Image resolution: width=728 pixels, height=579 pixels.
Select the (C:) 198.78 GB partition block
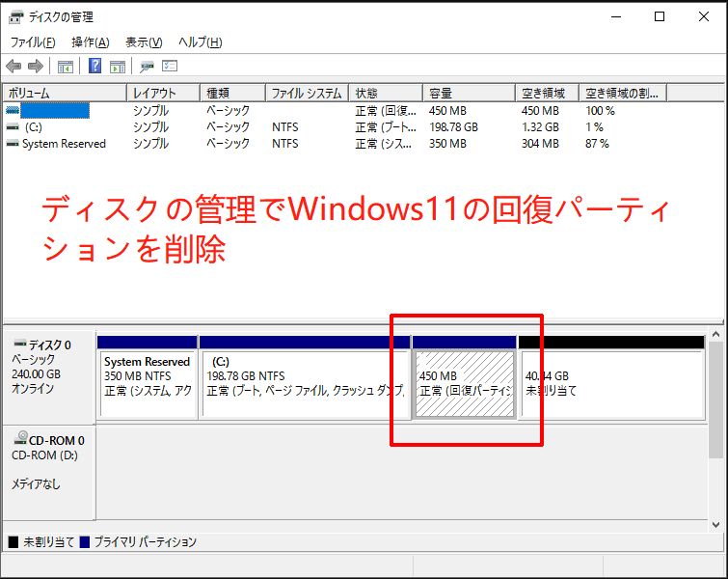point(305,377)
